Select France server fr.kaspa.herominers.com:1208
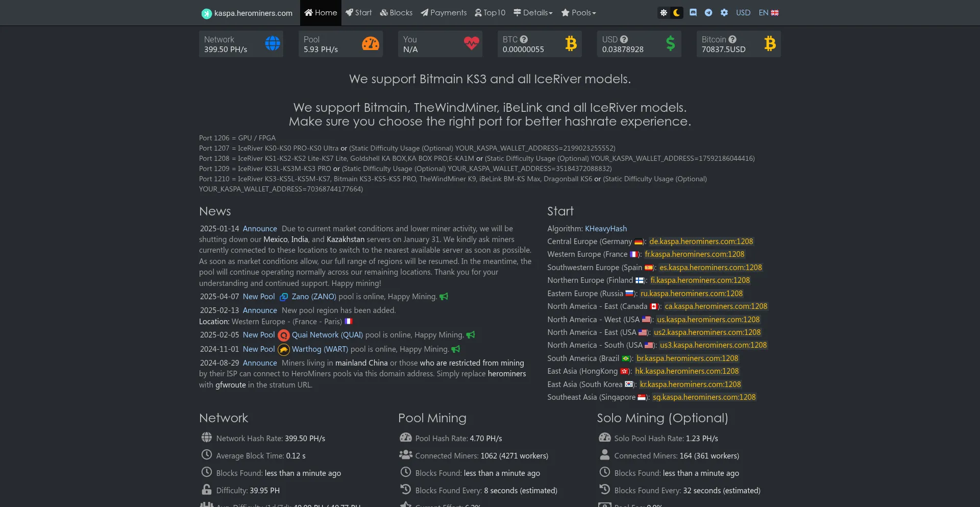The image size is (980, 507). pos(695,254)
